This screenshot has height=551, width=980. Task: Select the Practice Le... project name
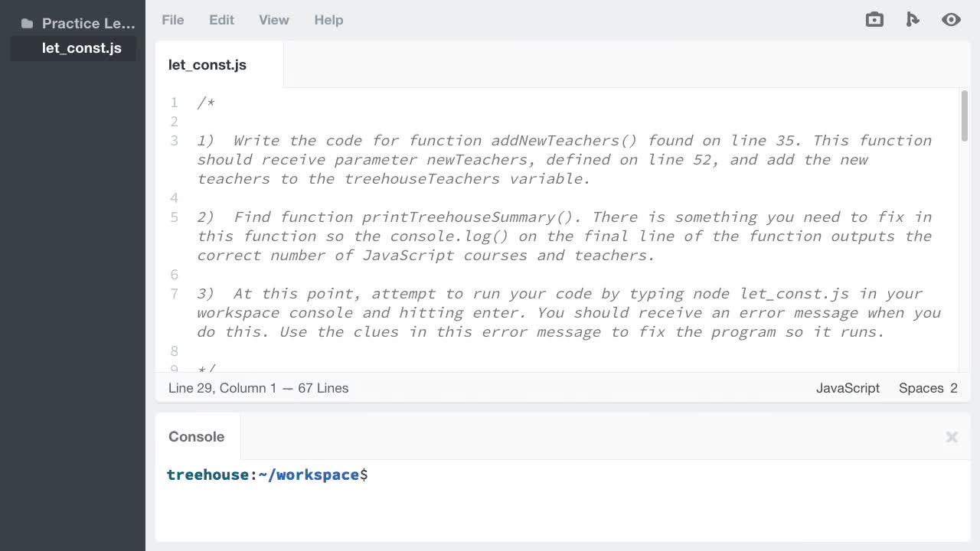point(89,23)
